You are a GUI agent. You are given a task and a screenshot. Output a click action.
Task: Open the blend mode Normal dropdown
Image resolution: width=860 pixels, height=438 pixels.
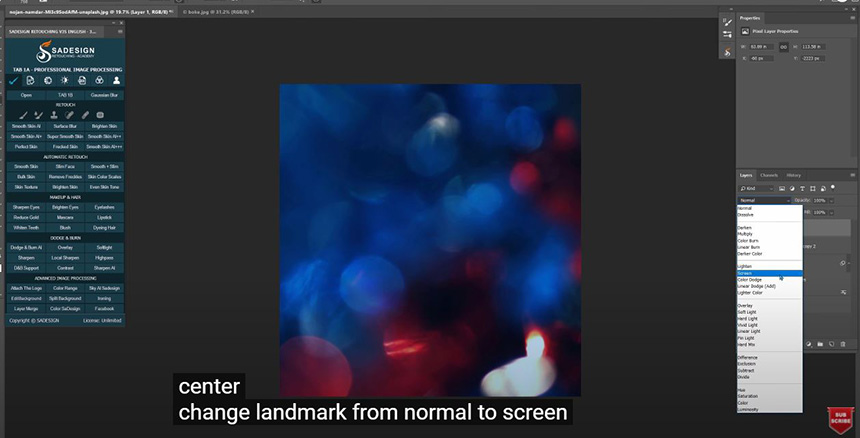click(x=764, y=201)
